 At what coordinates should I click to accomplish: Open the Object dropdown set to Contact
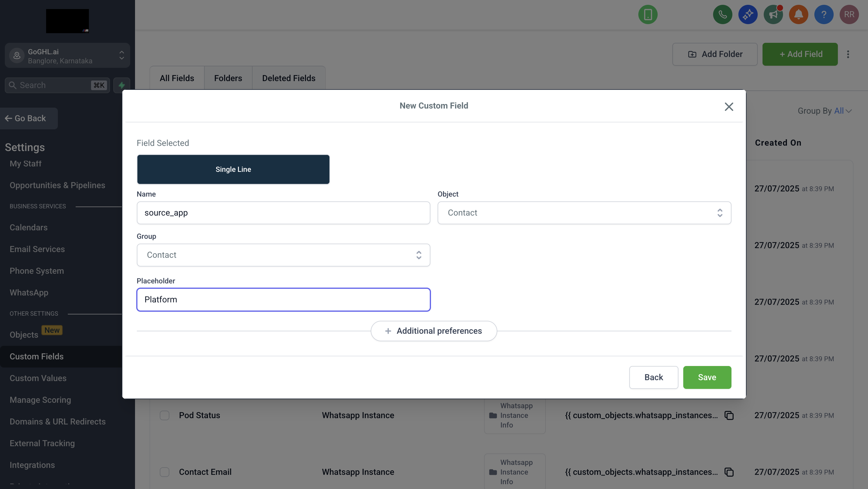[x=584, y=213]
